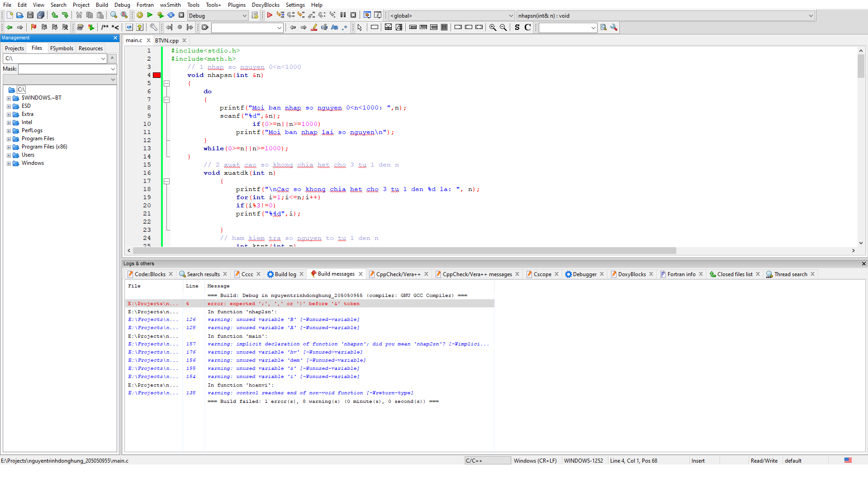
Task: Expand the Users folder in tree
Action: (9, 155)
